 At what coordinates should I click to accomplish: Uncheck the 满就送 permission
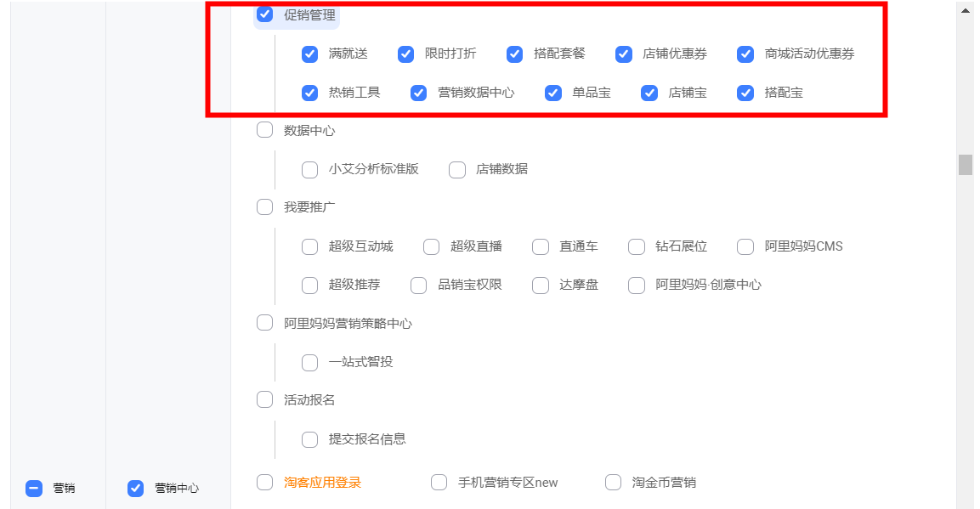tap(310, 54)
